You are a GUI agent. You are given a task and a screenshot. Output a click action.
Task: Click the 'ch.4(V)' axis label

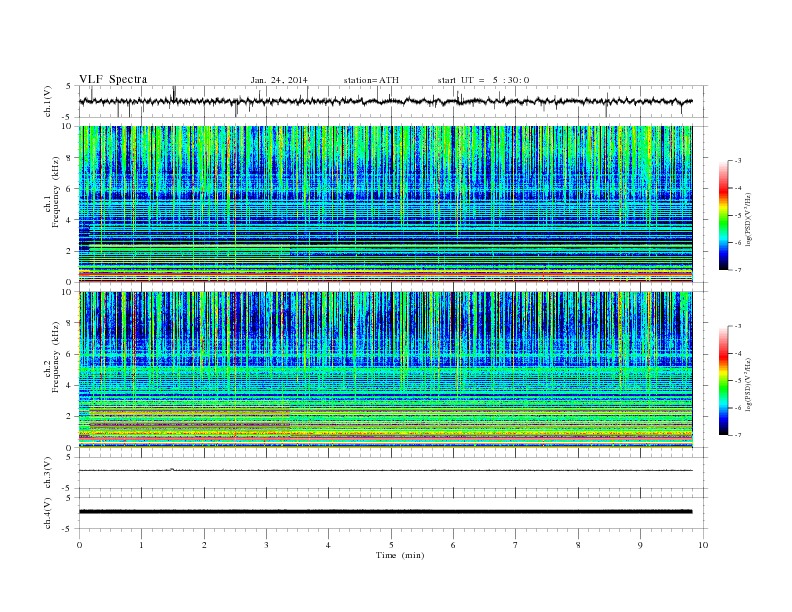coord(48,513)
